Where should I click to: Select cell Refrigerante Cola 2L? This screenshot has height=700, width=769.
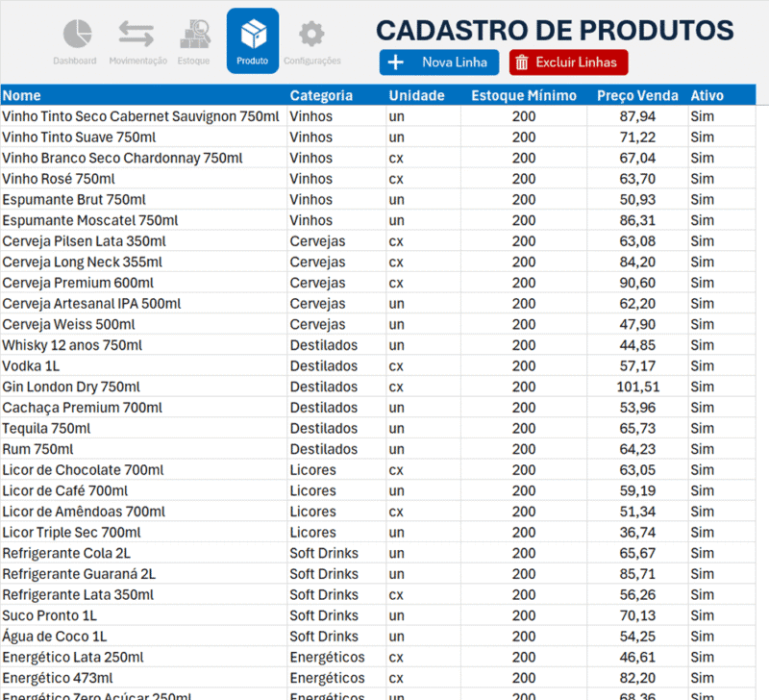(x=143, y=553)
